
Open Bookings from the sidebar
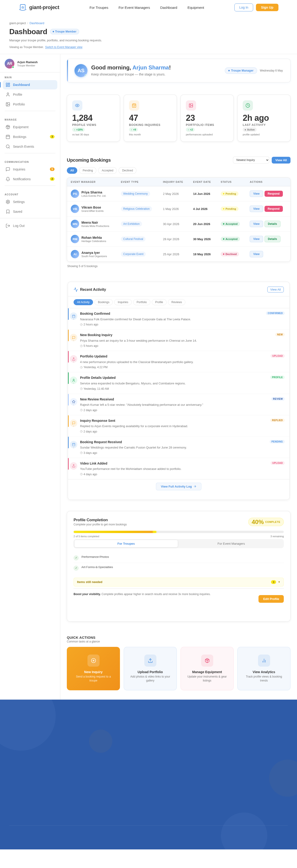click(30, 137)
